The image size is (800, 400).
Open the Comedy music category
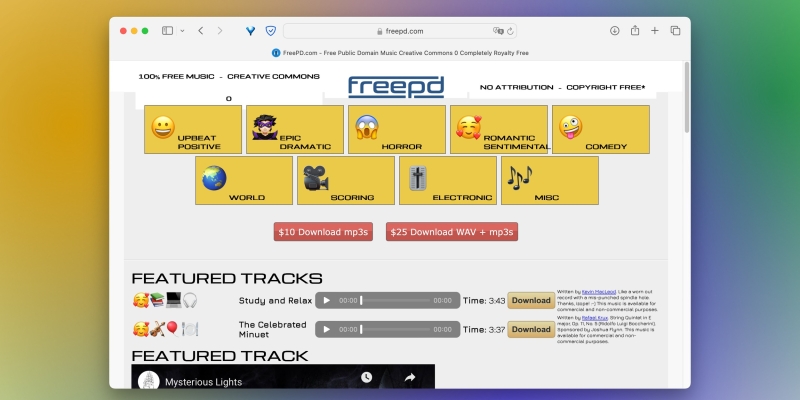point(600,129)
